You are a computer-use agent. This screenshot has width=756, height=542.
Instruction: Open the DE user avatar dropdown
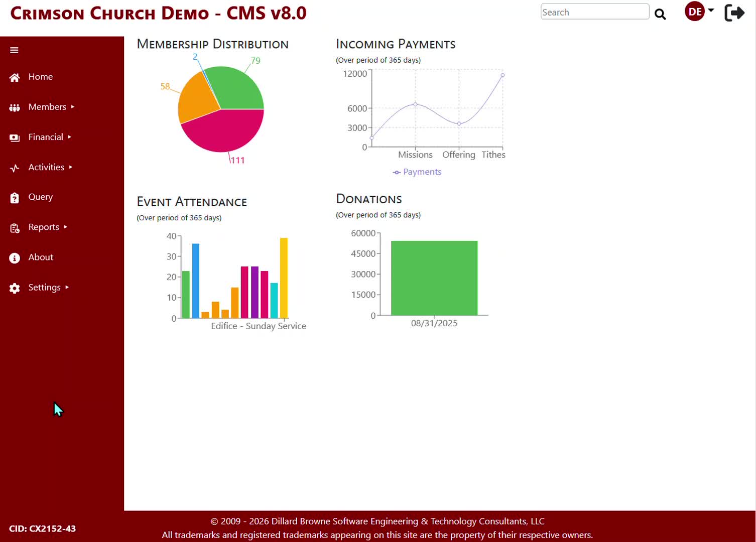(699, 12)
